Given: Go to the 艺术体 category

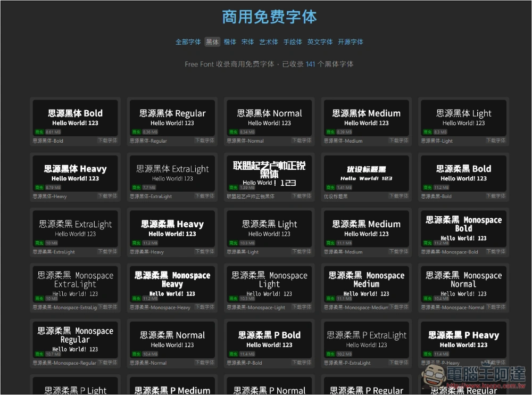Looking at the screenshot, I should (269, 42).
